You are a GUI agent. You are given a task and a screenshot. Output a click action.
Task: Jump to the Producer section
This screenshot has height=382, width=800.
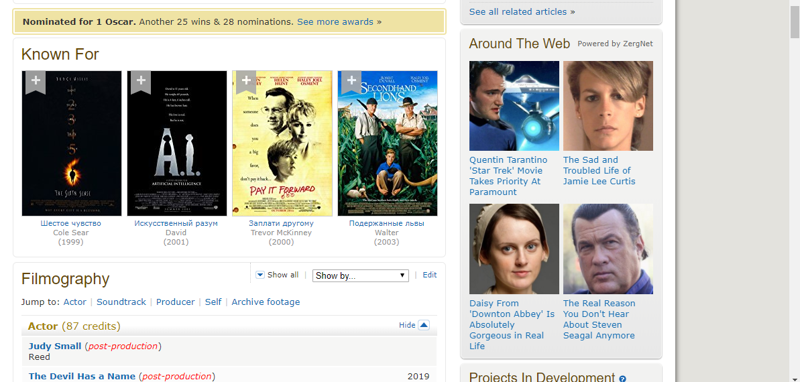pos(176,302)
